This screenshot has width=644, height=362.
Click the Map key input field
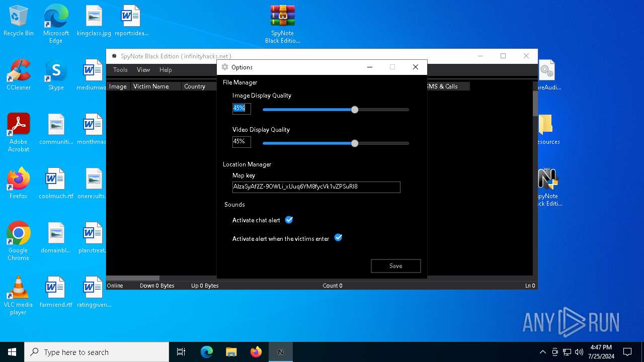pyautogui.click(x=316, y=187)
